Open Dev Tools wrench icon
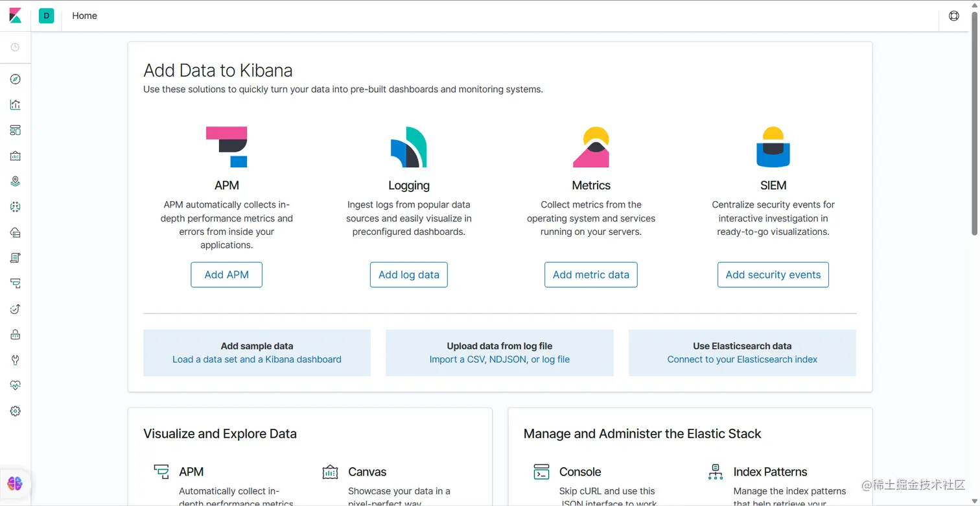 16,360
